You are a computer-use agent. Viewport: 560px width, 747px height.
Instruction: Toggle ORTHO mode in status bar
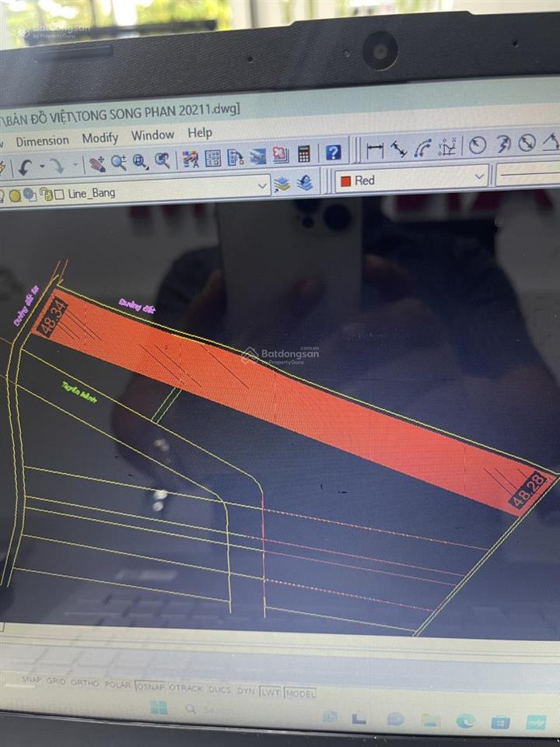point(85,682)
